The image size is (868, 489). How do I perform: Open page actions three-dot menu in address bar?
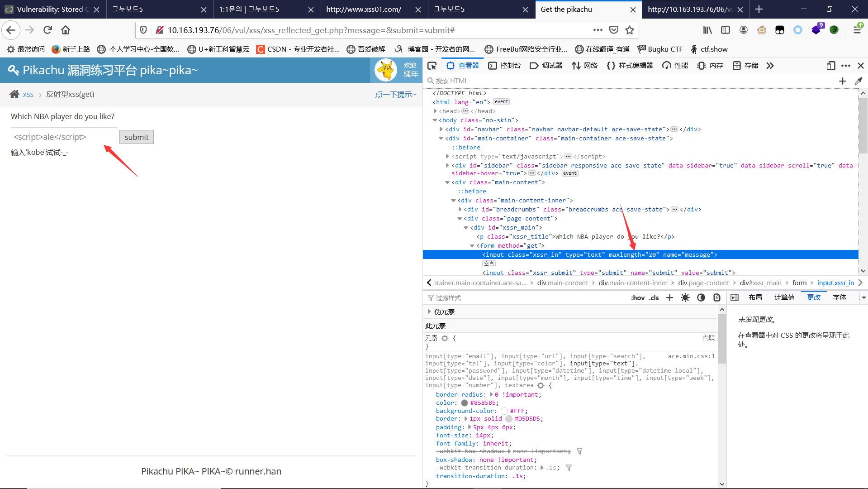coord(598,30)
